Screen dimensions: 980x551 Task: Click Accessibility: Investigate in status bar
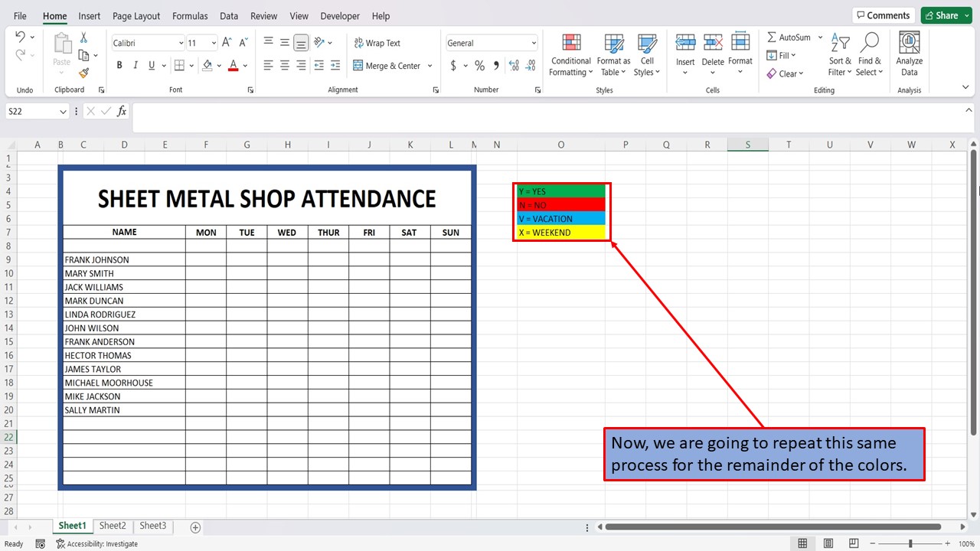coord(96,544)
